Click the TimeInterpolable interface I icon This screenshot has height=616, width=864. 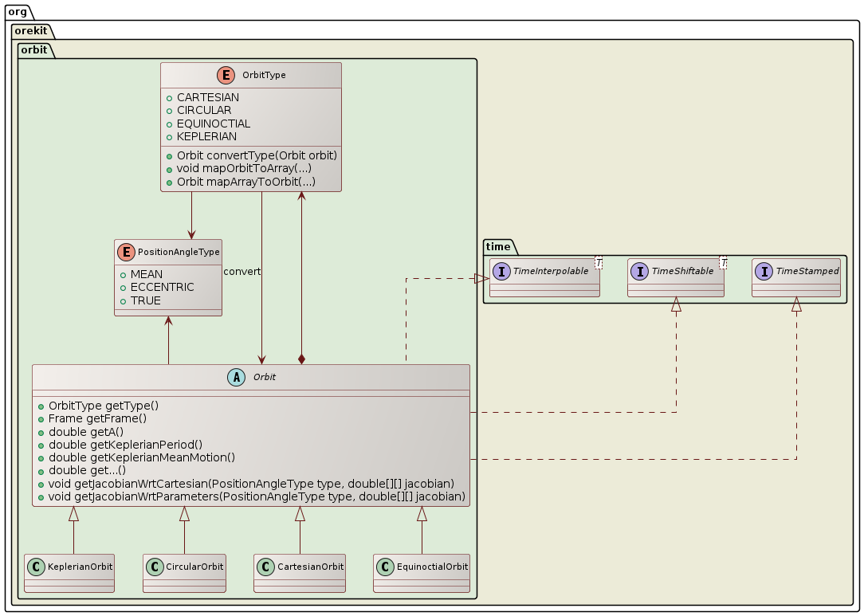click(x=502, y=272)
